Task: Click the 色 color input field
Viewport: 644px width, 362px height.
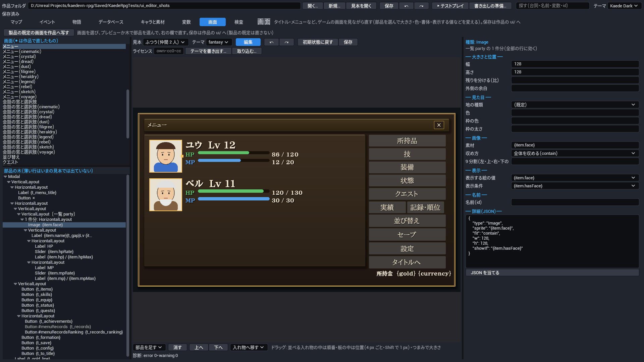Action: coord(575,113)
